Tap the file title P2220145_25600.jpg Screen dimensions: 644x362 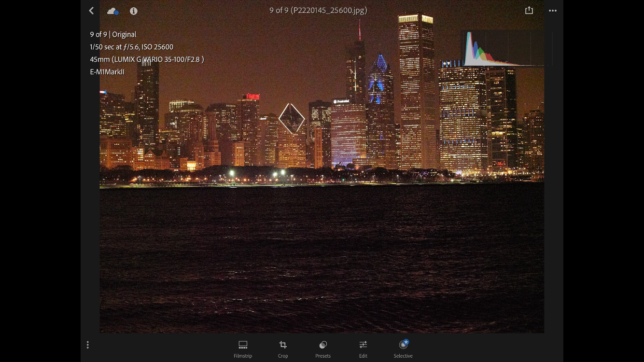(318, 10)
